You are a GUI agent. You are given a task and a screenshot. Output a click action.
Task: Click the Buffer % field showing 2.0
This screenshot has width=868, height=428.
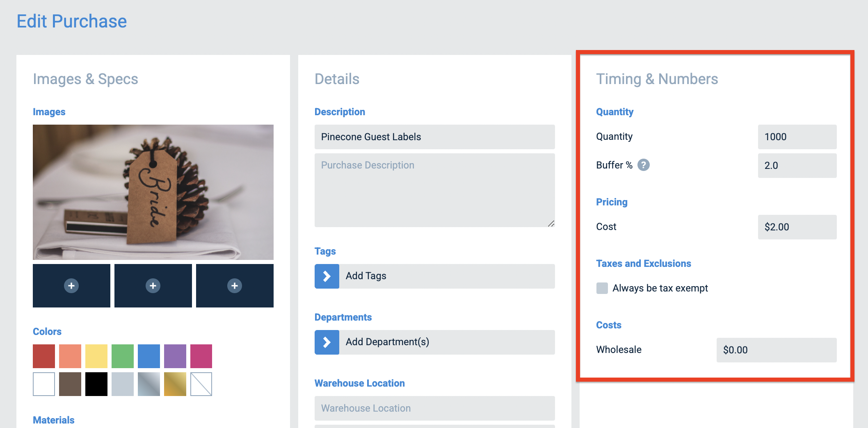797,166
